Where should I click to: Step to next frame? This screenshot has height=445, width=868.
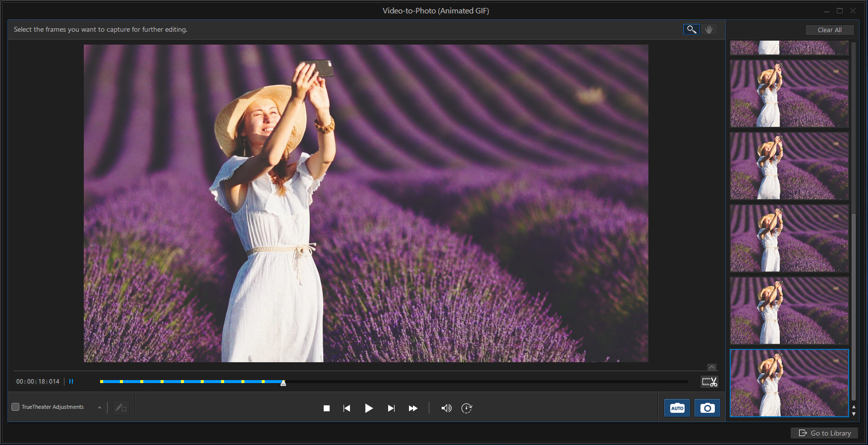(391, 408)
